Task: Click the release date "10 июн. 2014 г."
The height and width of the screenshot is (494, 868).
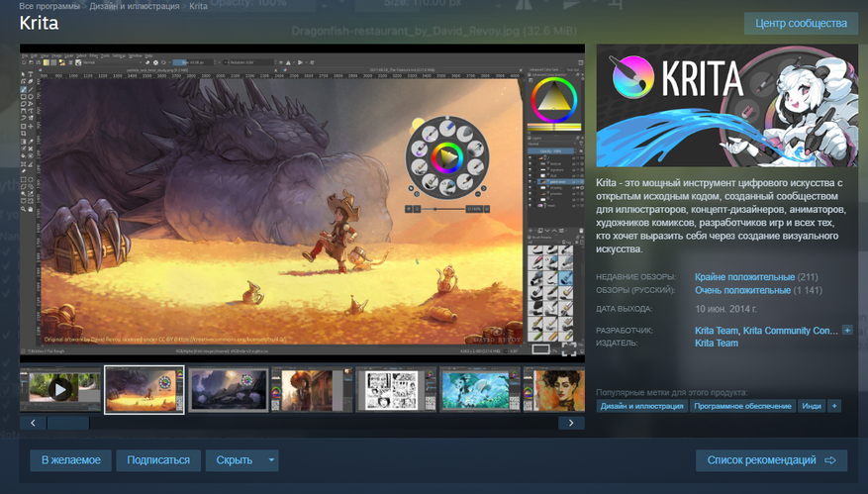Action: pos(725,309)
